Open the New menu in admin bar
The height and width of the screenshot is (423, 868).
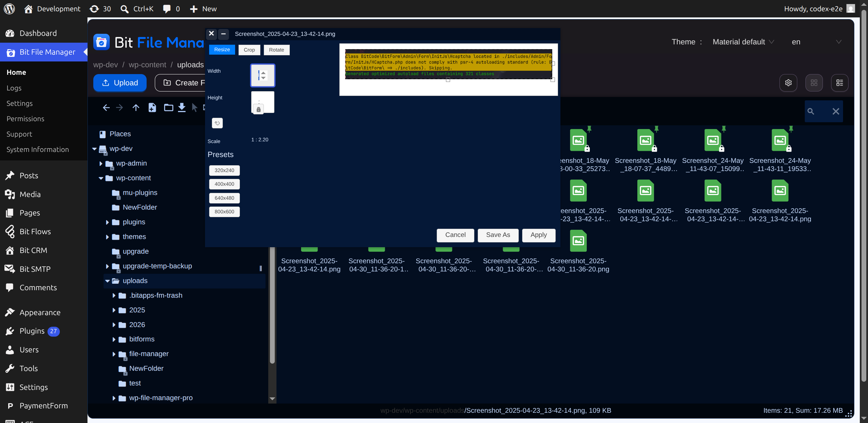click(203, 9)
